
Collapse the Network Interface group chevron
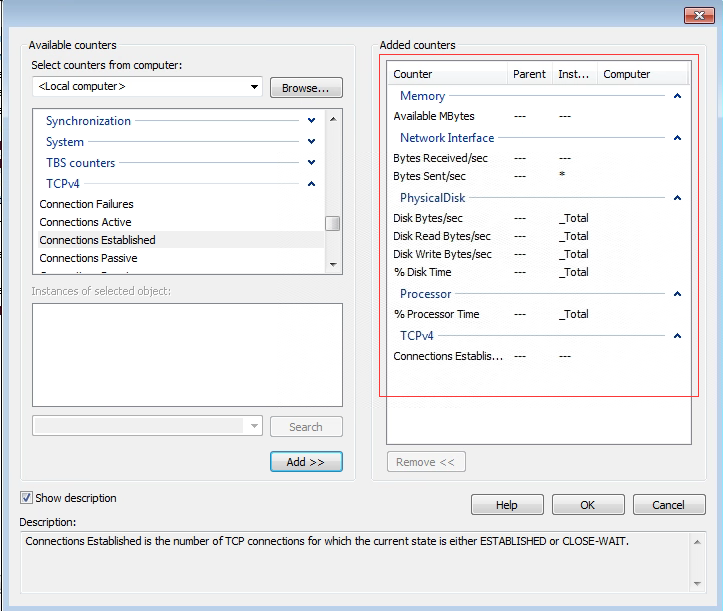(677, 139)
